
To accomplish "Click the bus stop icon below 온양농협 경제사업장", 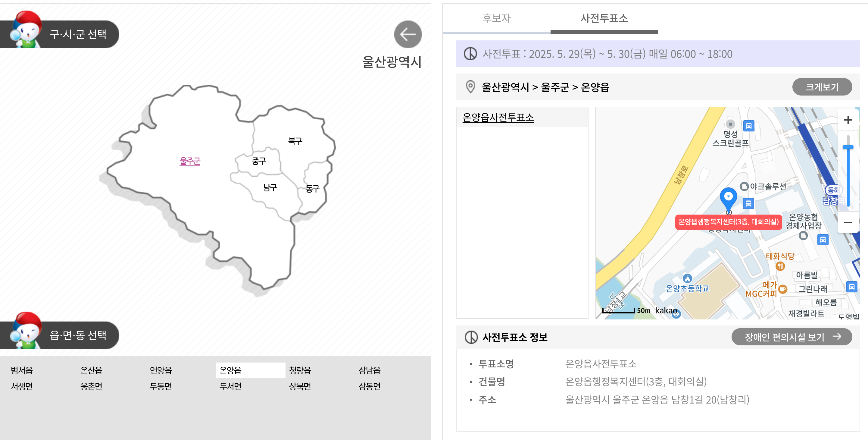I will tap(823, 240).
